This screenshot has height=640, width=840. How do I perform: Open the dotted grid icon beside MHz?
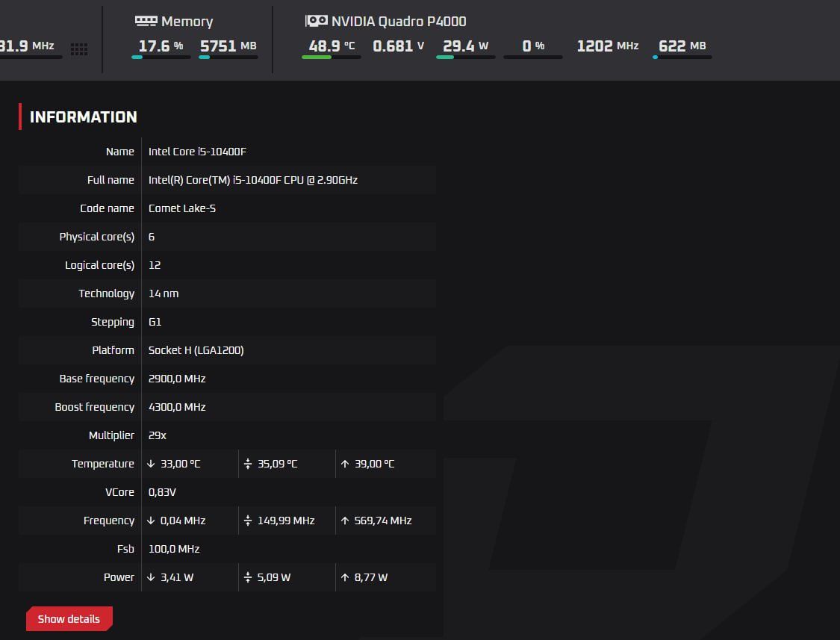[79, 49]
